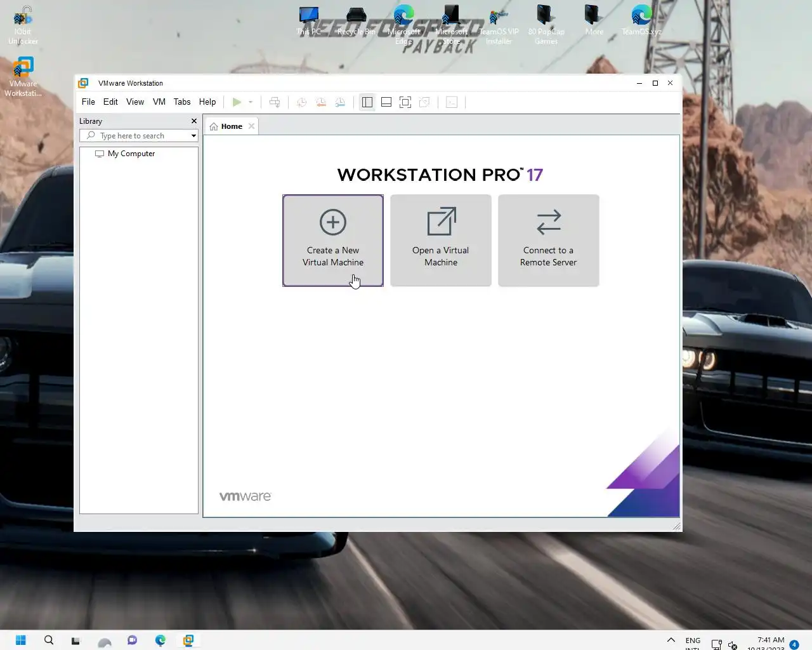The height and width of the screenshot is (650, 812).
Task: Click the TeamOS VIP Installer desktop icon
Action: tap(499, 25)
